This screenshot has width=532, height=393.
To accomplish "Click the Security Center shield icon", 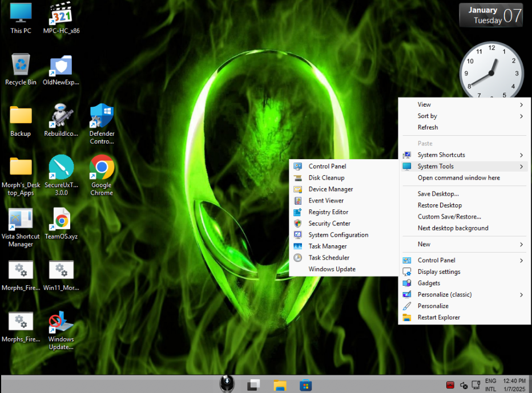I will tap(297, 224).
